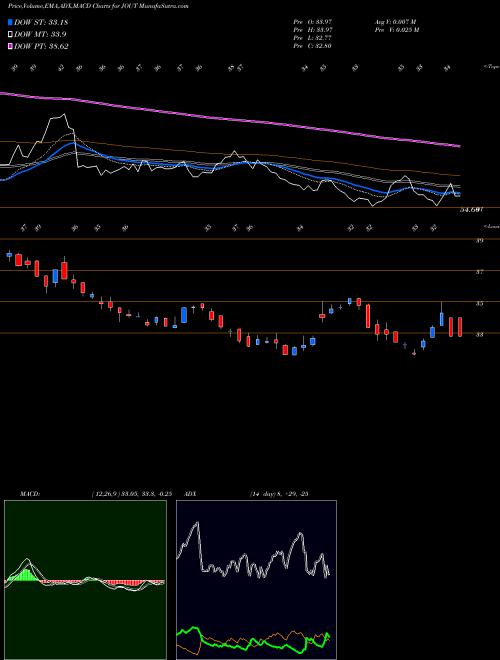
Task: Click the '<Tops' axis label
Action: (x=491, y=67)
